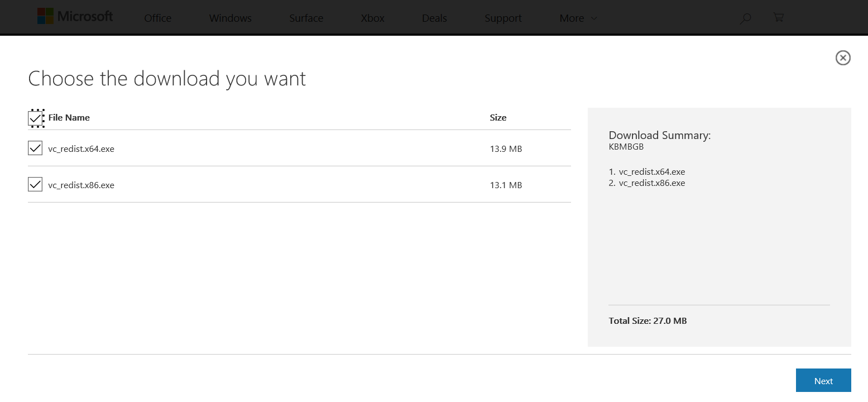Open the Office menu item
Screen dimensions: 868x402
click(157, 18)
